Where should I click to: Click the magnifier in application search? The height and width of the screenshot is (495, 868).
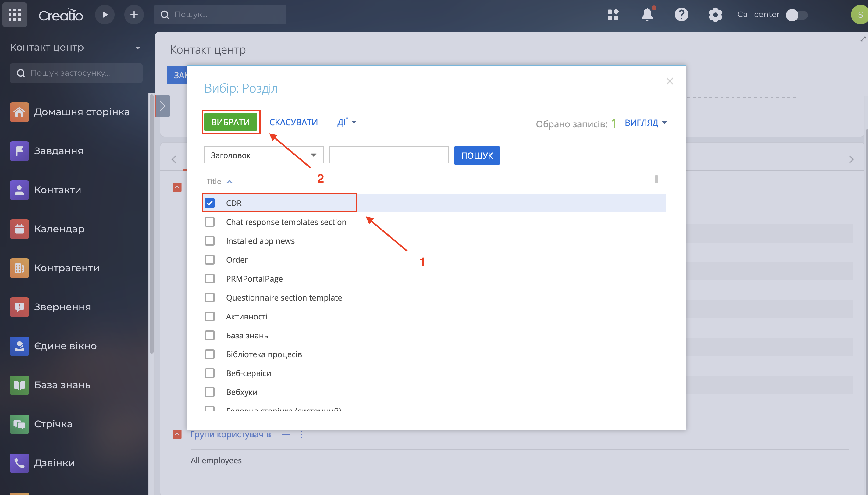coord(21,73)
